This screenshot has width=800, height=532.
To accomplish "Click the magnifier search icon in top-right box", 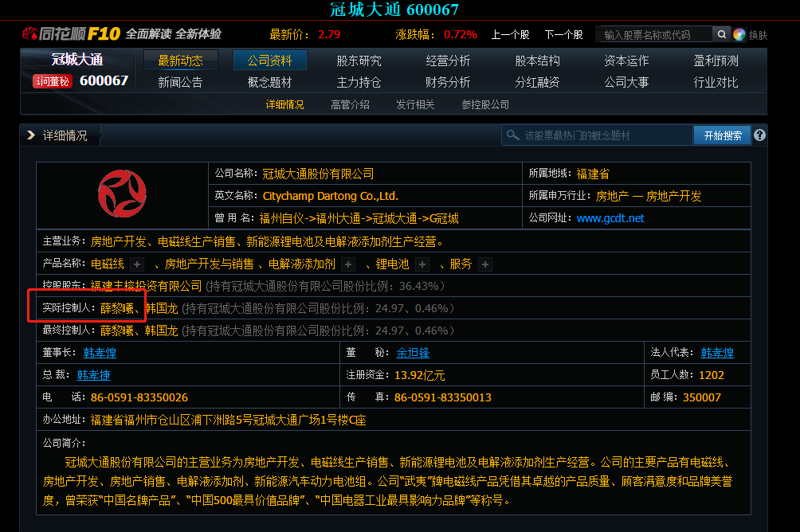I will click(722, 33).
